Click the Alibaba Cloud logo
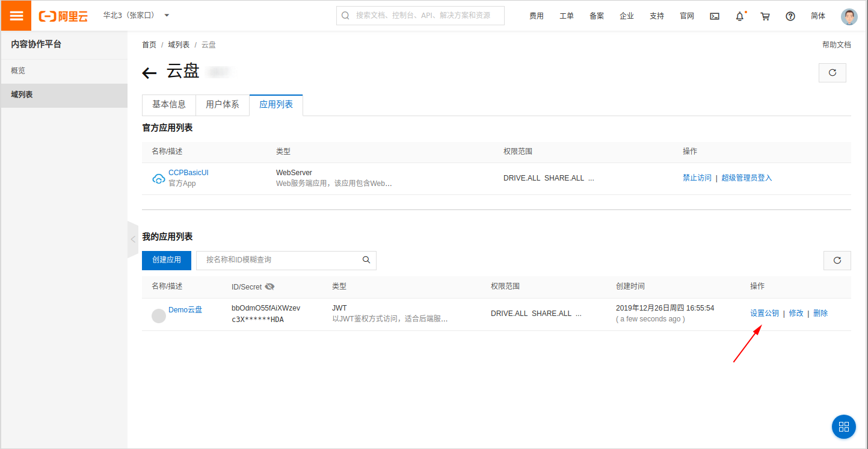The image size is (868, 449). 63,16
